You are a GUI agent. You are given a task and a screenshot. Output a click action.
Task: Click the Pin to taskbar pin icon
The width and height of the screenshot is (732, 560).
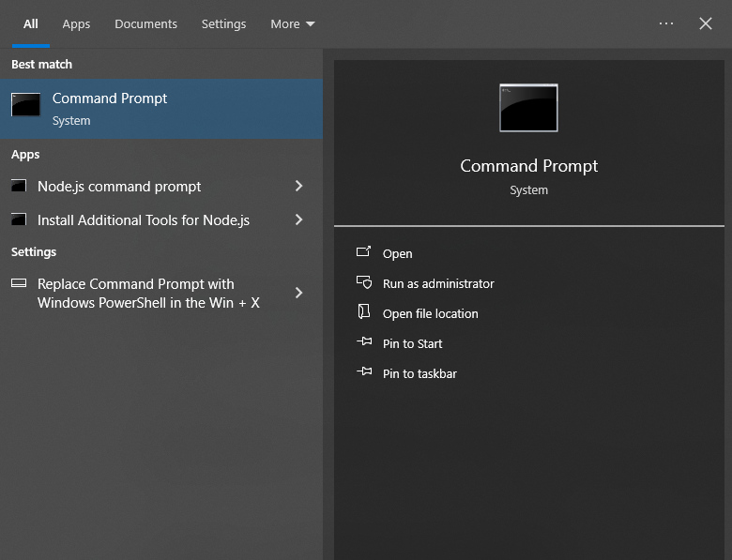pyautogui.click(x=364, y=373)
